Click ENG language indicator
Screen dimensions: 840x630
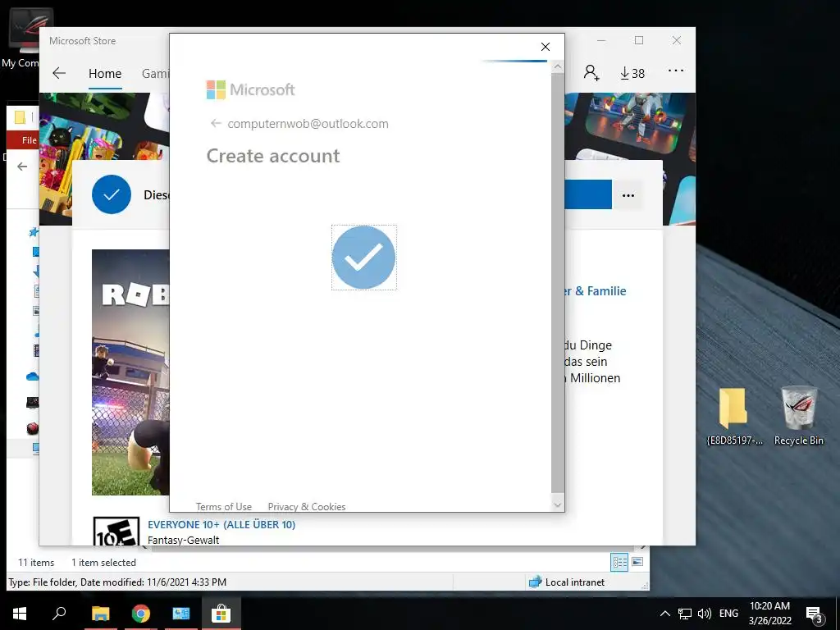728,614
